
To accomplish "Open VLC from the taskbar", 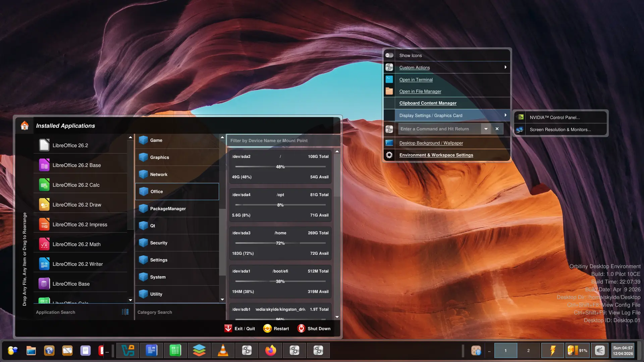I will (x=223, y=351).
